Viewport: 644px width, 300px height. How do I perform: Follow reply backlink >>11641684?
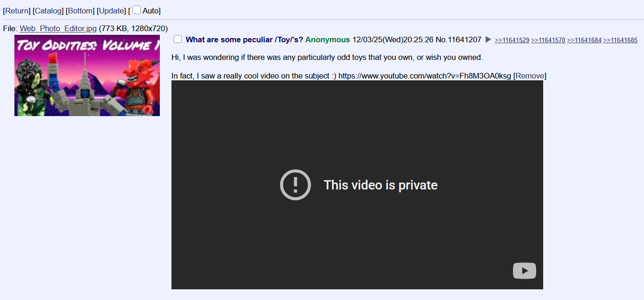(x=585, y=40)
